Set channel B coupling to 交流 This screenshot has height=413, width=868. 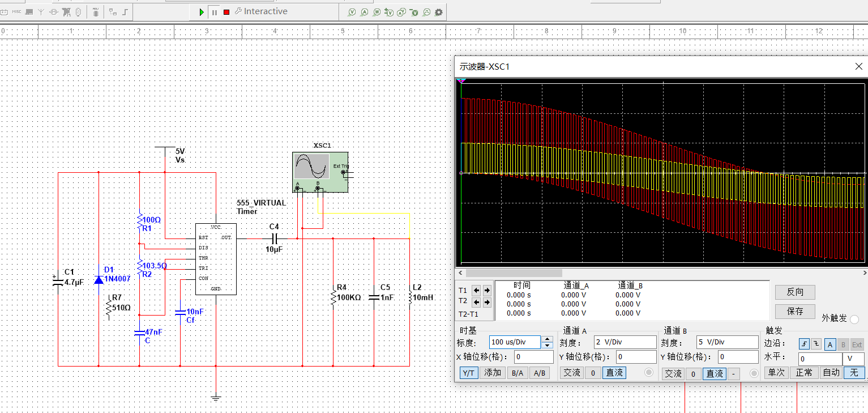(x=673, y=373)
